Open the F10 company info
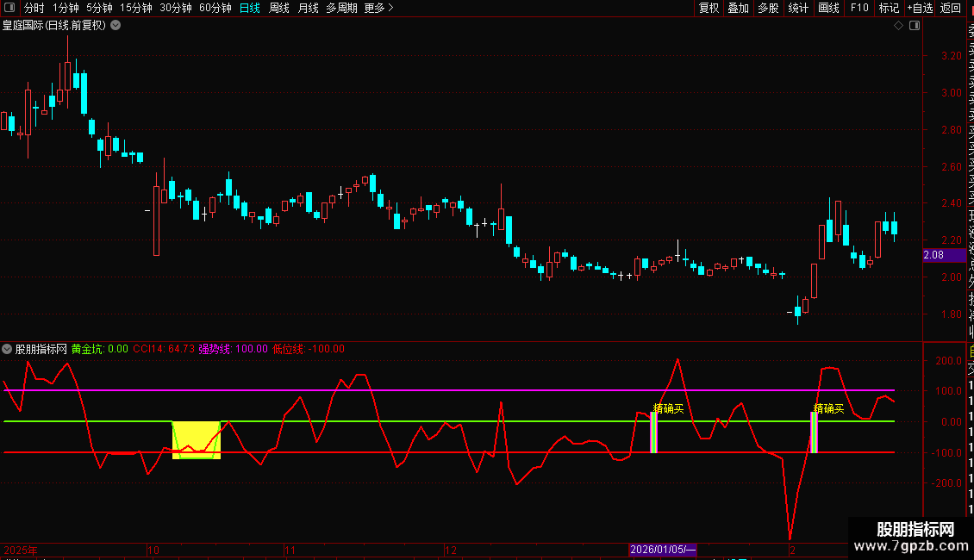This screenshot has width=974, height=560. click(859, 9)
